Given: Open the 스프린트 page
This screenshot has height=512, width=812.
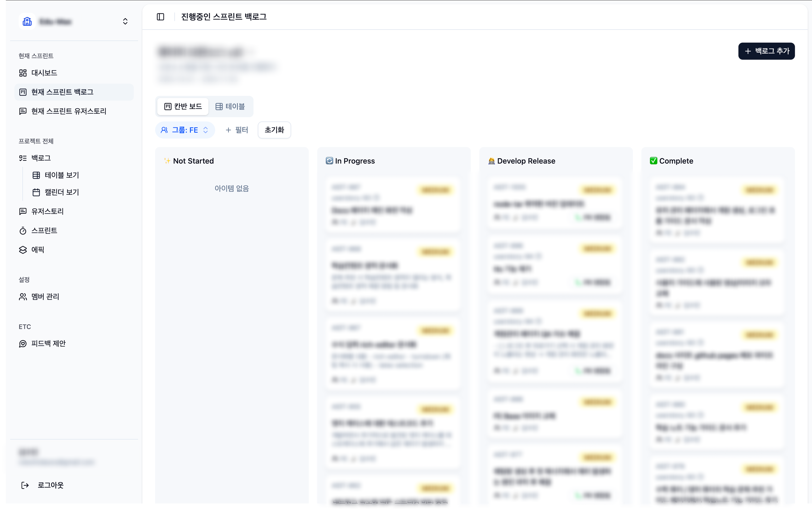Looking at the screenshot, I should (44, 231).
